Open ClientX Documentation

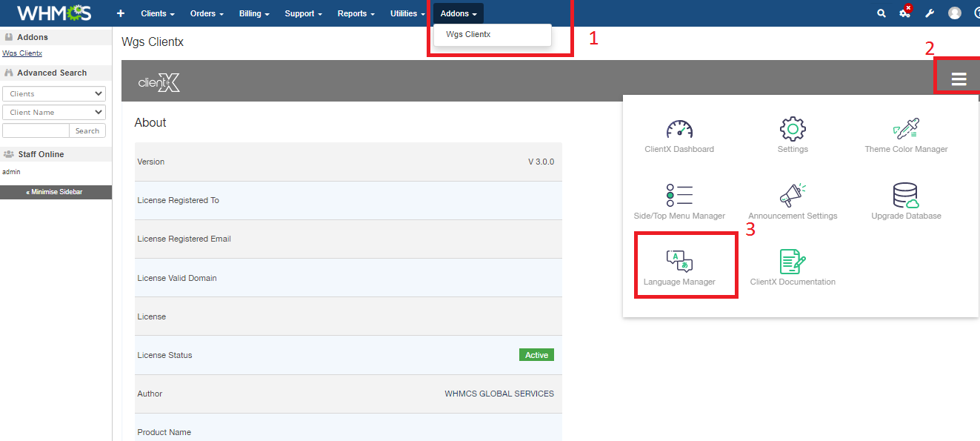pyautogui.click(x=793, y=262)
